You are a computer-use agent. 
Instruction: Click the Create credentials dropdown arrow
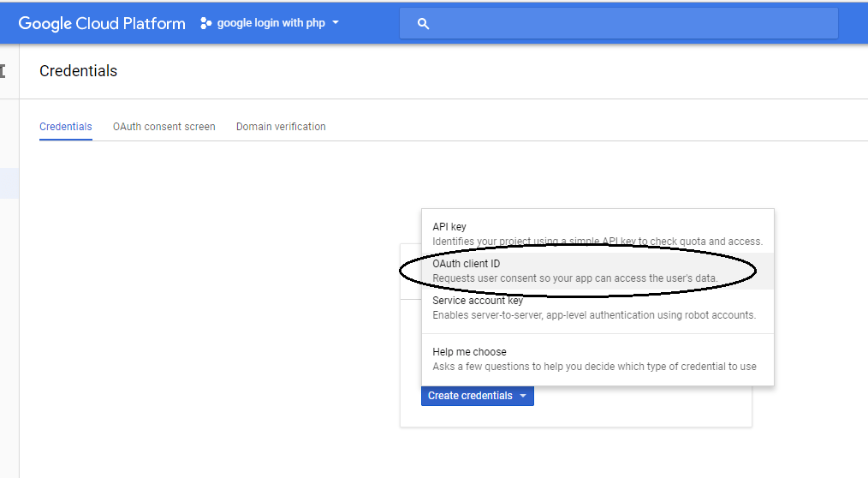click(x=523, y=396)
